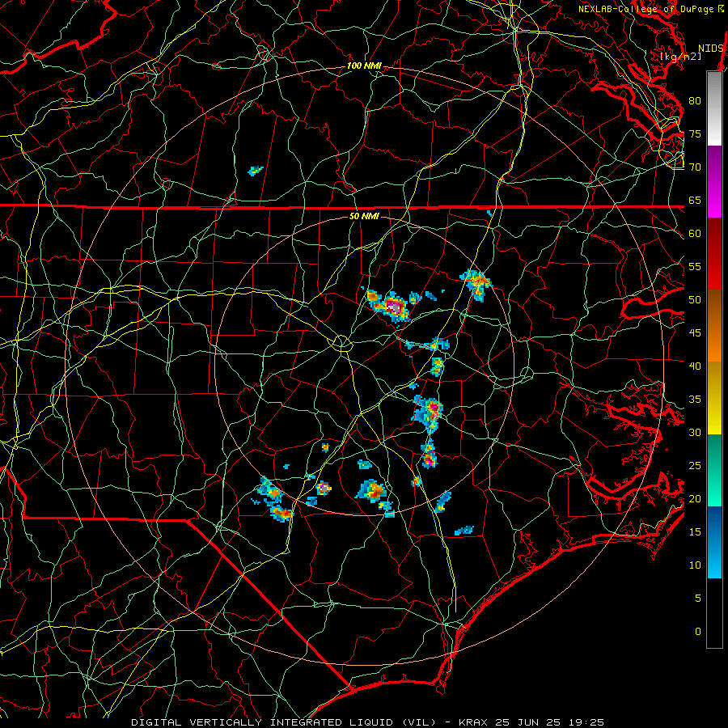
Task: Click the 25 value on the color scale
Action: pos(695,465)
